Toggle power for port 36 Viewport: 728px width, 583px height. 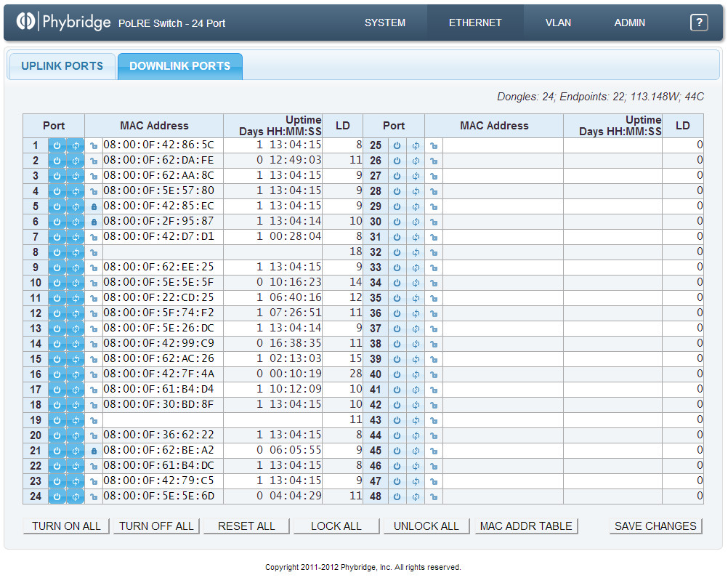(397, 313)
